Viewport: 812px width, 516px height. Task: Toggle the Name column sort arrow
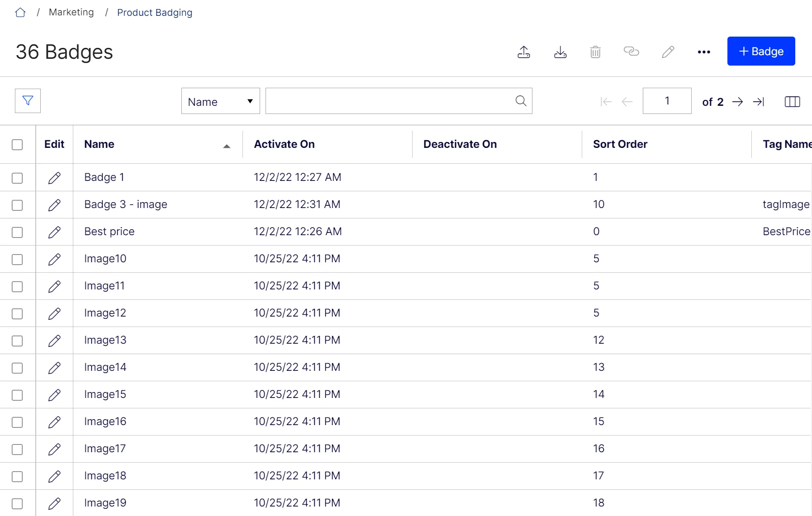point(227,146)
